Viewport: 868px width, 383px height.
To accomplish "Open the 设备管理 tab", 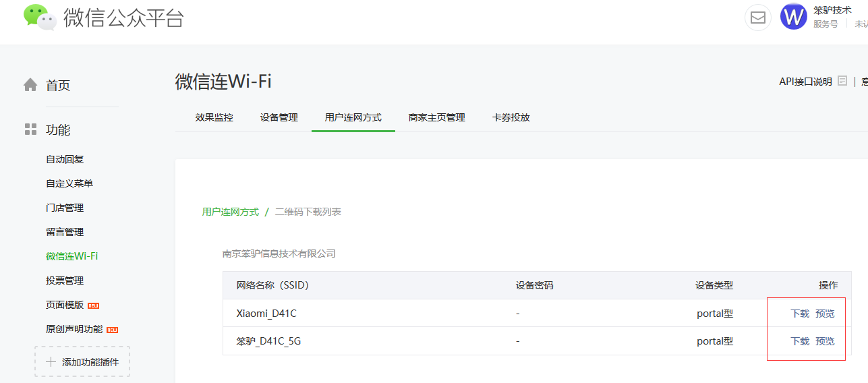I will (279, 117).
